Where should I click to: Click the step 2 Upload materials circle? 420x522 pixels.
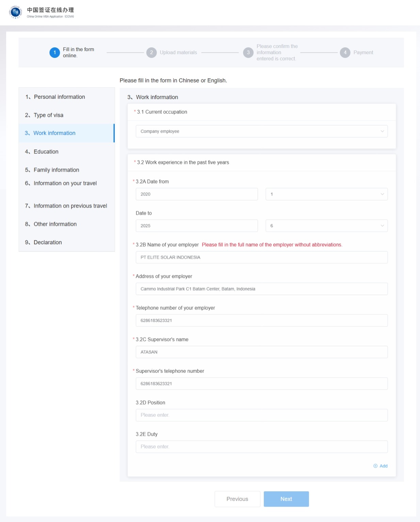click(151, 52)
